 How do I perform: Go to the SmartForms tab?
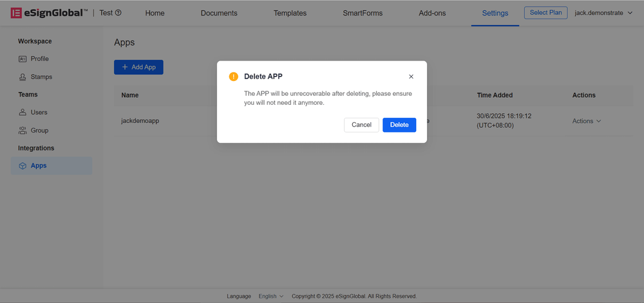tap(363, 13)
